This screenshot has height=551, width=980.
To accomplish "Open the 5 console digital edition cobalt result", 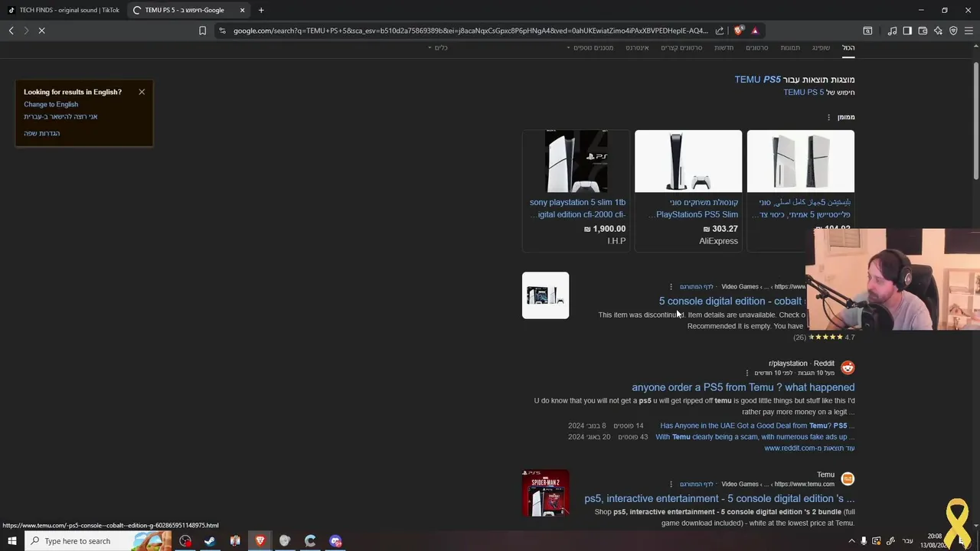I will (730, 301).
